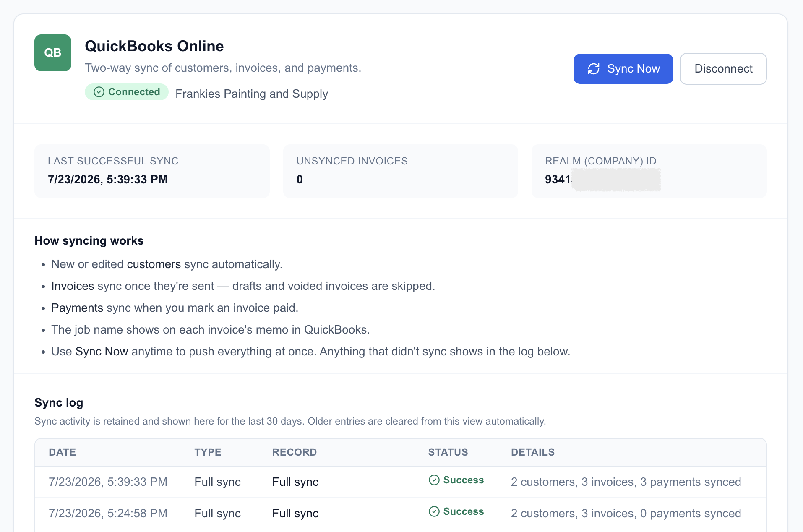The height and width of the screenshot is (532, 803).
Task: Click details with 3 payments synced
Action: pos(626,482)
